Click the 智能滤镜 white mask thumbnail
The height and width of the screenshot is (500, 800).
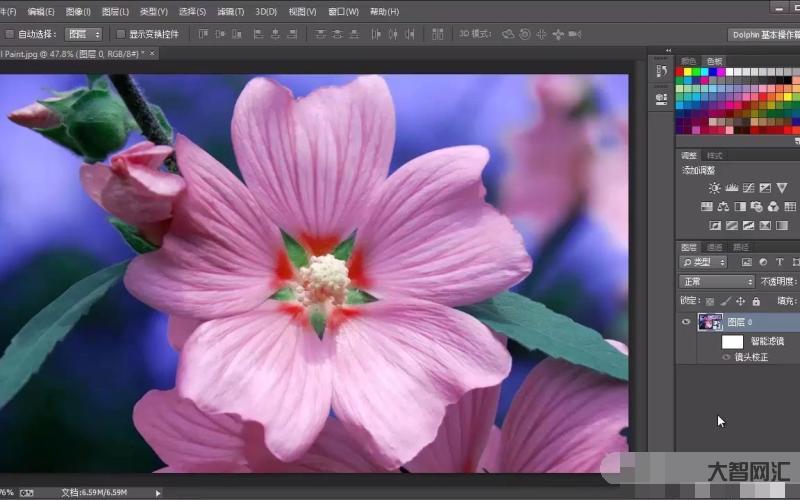732,341
